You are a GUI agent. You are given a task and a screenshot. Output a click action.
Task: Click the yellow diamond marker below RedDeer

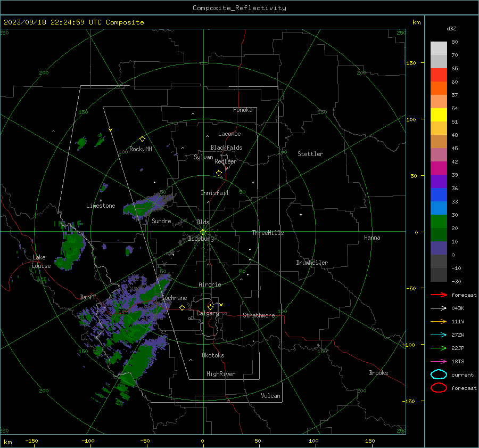click(x=219, y=173)
